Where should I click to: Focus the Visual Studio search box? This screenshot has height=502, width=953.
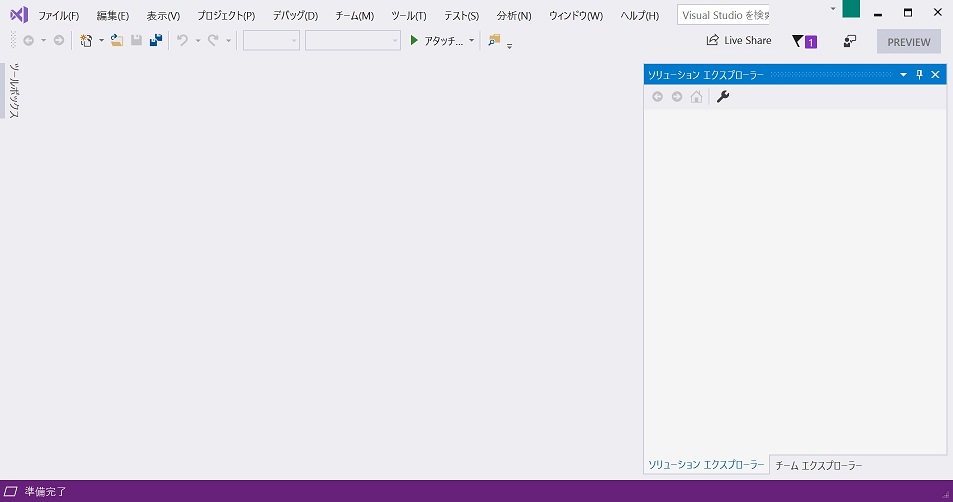(x=723, y=15)
